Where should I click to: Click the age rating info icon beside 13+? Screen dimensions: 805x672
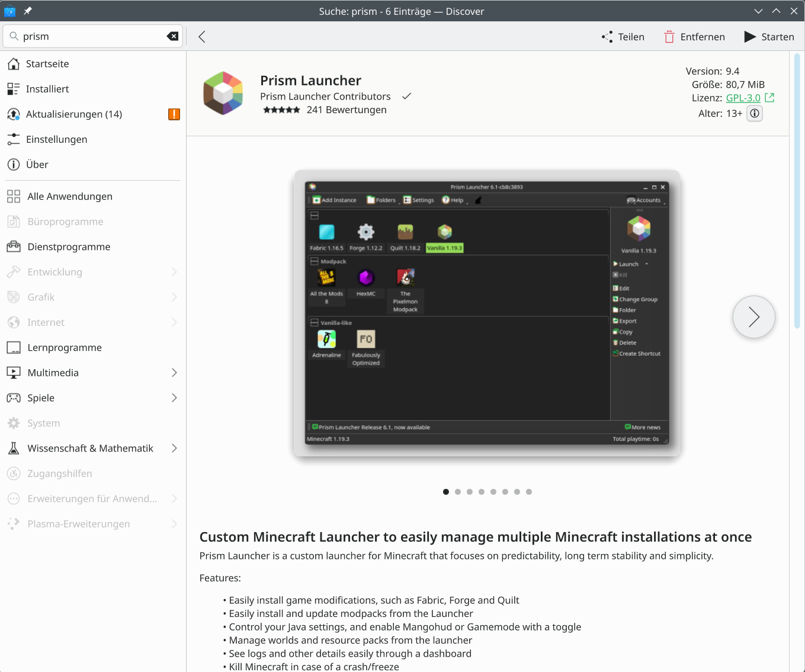point(754,113)
